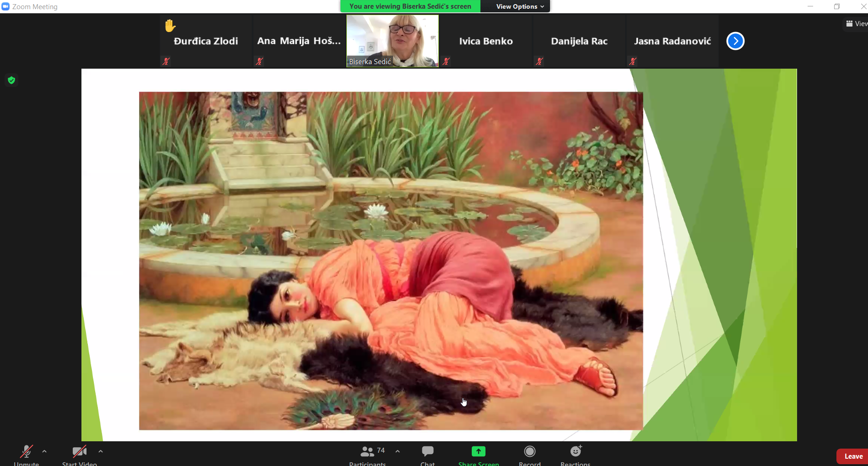Click the raised hand icon on Đurđica Zlodi
868x466 pixels.
point(170,26)
